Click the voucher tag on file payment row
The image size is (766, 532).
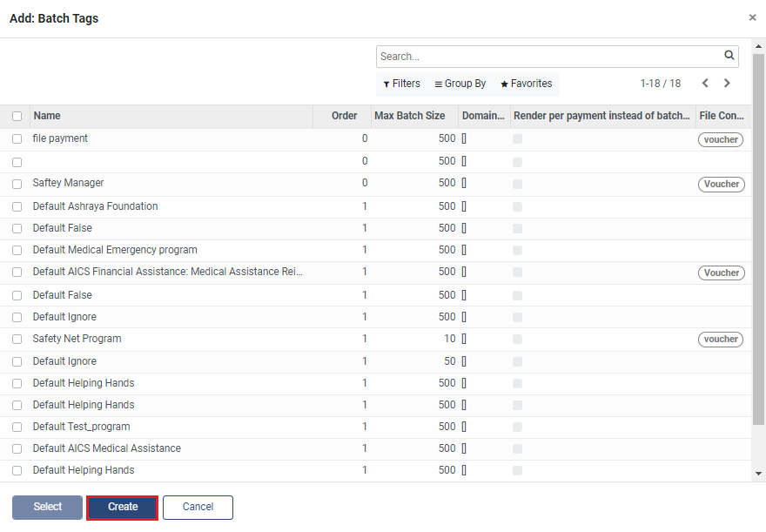pyautogui.click(x=721, y=139)
